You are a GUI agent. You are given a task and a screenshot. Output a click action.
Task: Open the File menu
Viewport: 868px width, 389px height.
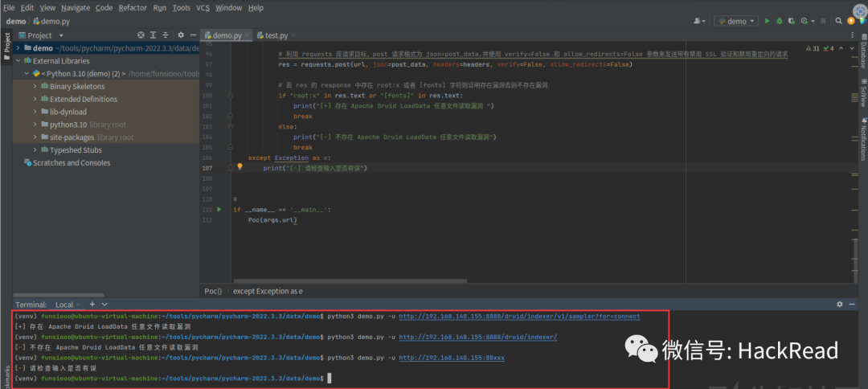tap(9, 8)
